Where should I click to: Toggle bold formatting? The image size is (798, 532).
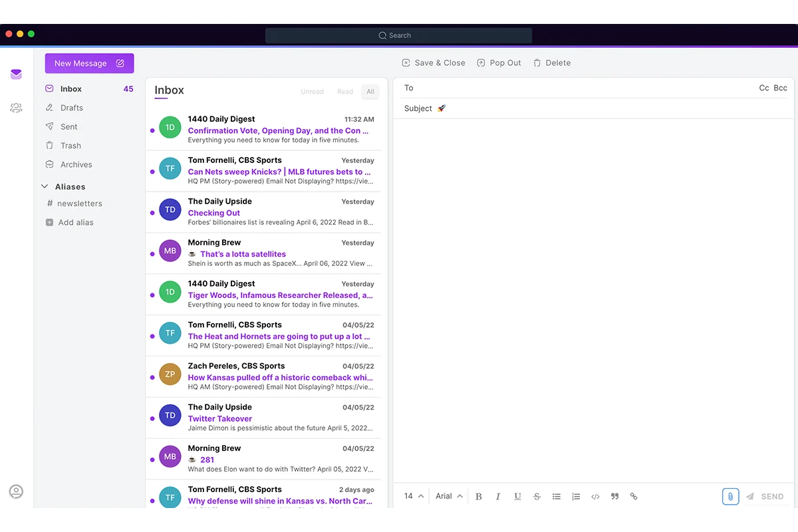tap(478, 497)
